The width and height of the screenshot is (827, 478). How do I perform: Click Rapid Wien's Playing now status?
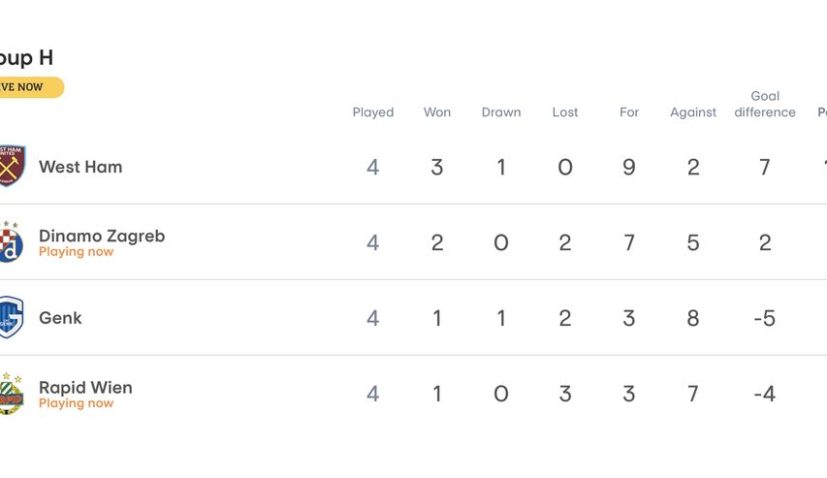click(76, 404)
